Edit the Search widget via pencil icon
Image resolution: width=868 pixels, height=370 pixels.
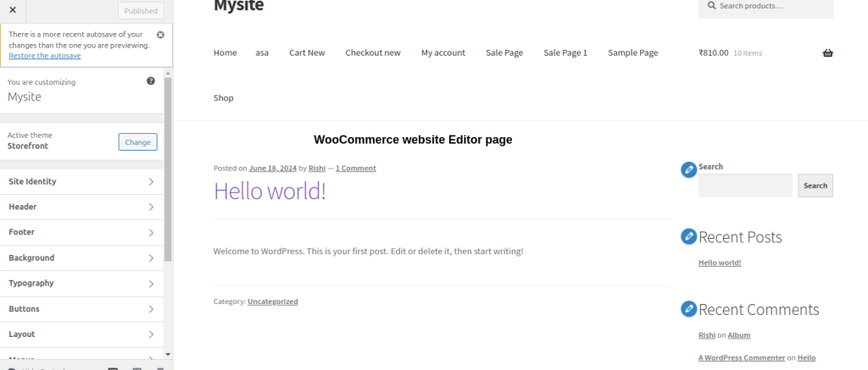[688, 170]
